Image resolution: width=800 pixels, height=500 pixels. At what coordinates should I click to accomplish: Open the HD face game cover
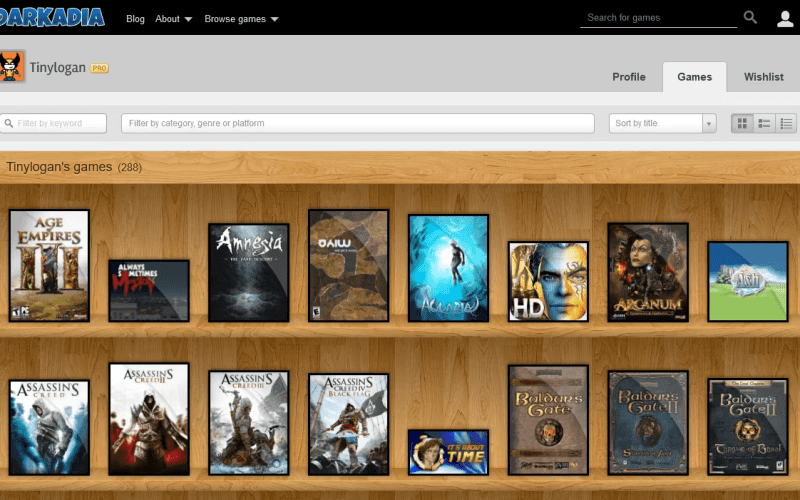click(x=548, y=282)
